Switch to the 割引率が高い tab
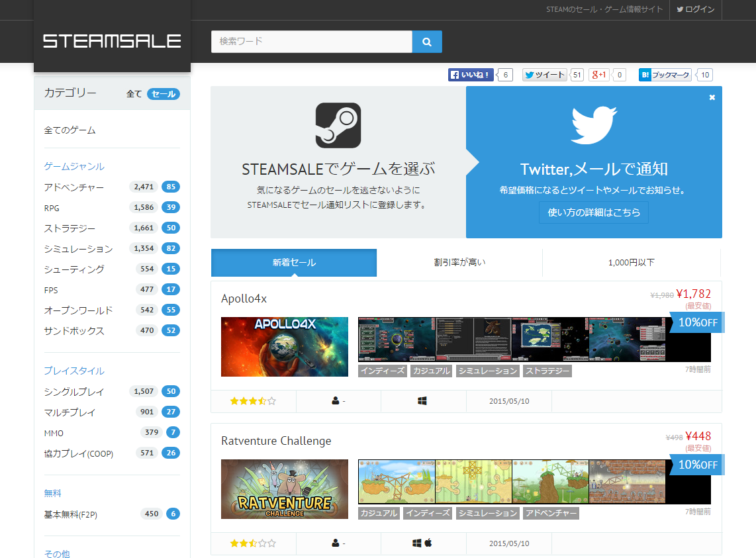 (x=459, y=262)
